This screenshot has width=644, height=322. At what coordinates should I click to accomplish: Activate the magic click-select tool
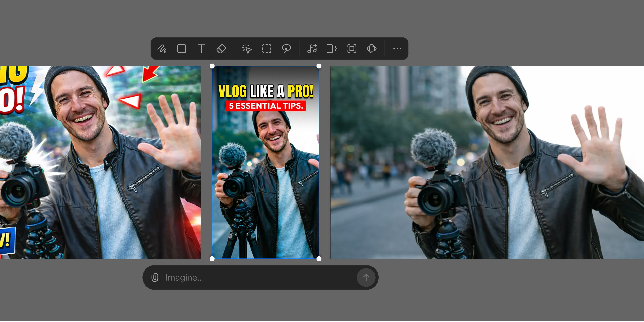[x=247, y=49]
